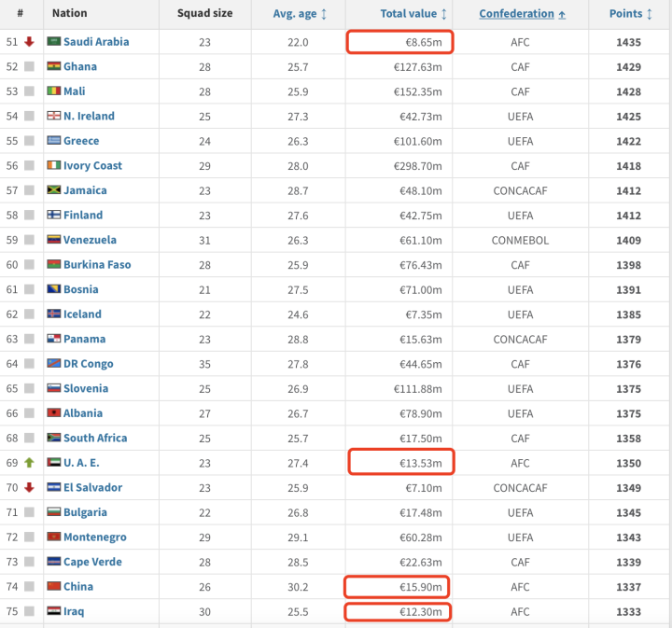Click the Panama flag icon
Viewport: 672px width, 628px height.
[x=54, y=339]
